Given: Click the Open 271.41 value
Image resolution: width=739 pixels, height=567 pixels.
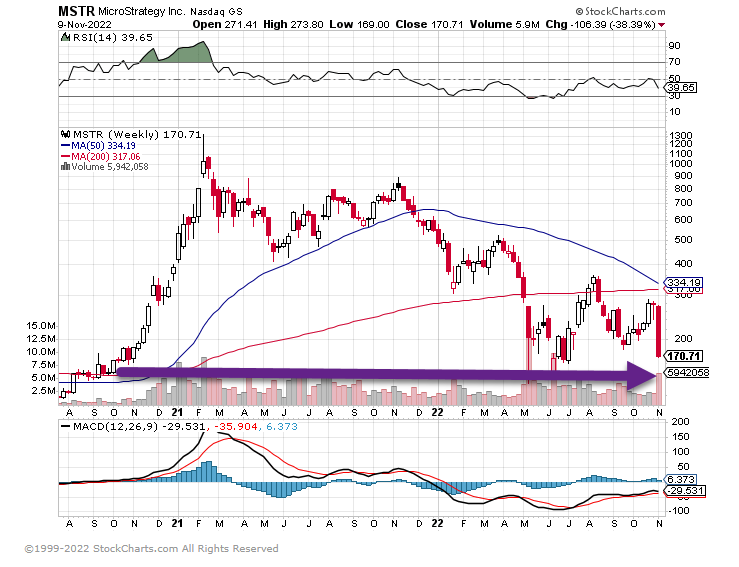Looking at the screenshot, I should [x=225, y=25].
